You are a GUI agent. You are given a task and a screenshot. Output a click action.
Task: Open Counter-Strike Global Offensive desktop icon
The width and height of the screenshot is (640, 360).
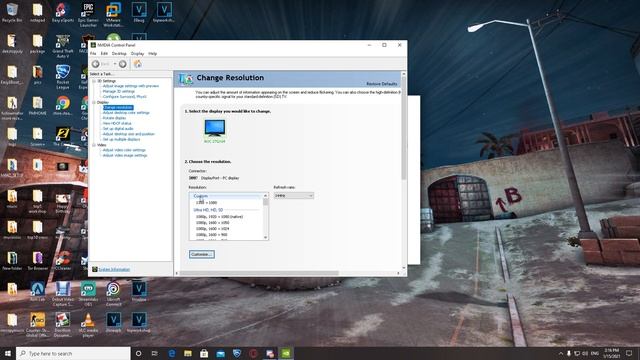tap(38, 325)
